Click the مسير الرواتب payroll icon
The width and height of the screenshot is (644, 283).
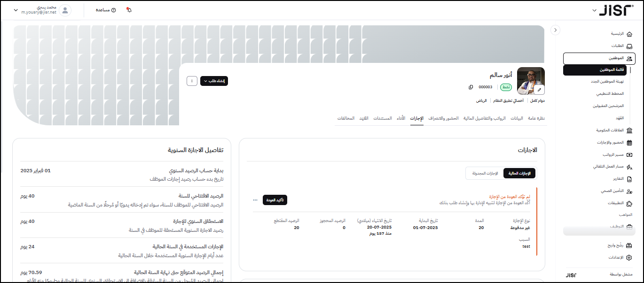coord(629,154)
